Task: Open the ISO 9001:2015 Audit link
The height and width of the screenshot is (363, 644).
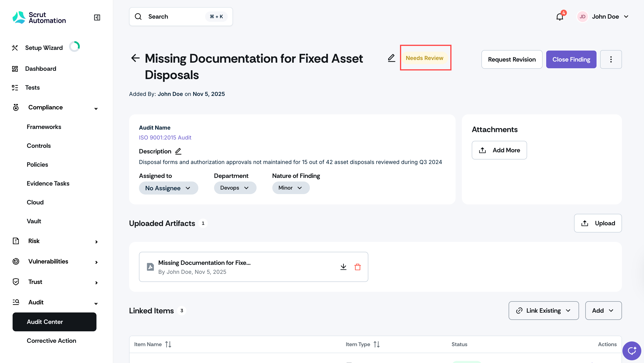Action: tap(165, 137)
